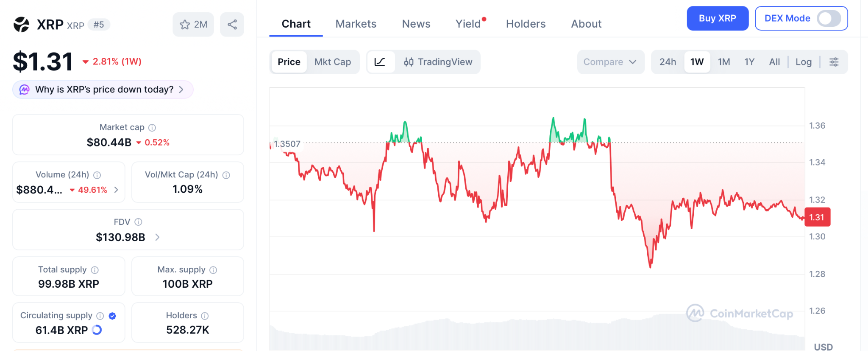Enable Log scale for the chart
868x351 pixels.
click(x=804, y=62)
